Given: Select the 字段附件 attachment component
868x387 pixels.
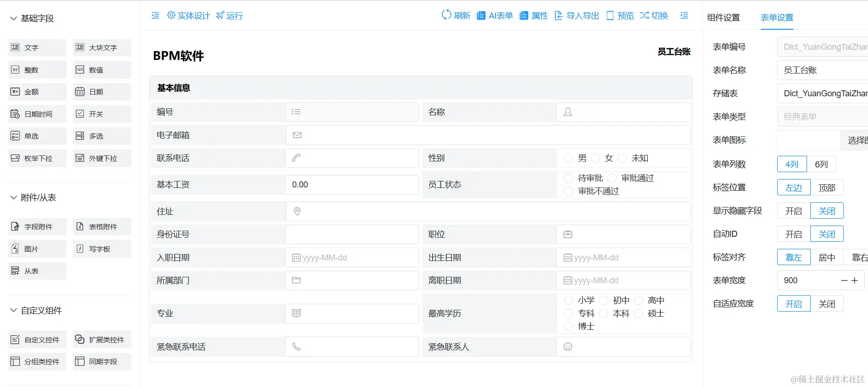Looking at the screenshot, I should pyautogui.click(x=37, y=227).
